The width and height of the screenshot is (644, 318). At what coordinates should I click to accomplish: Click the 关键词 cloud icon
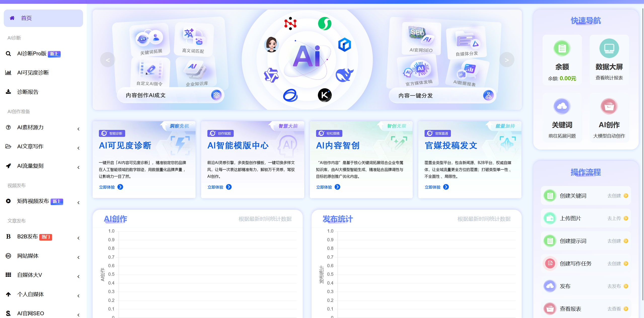pos(562,106)
